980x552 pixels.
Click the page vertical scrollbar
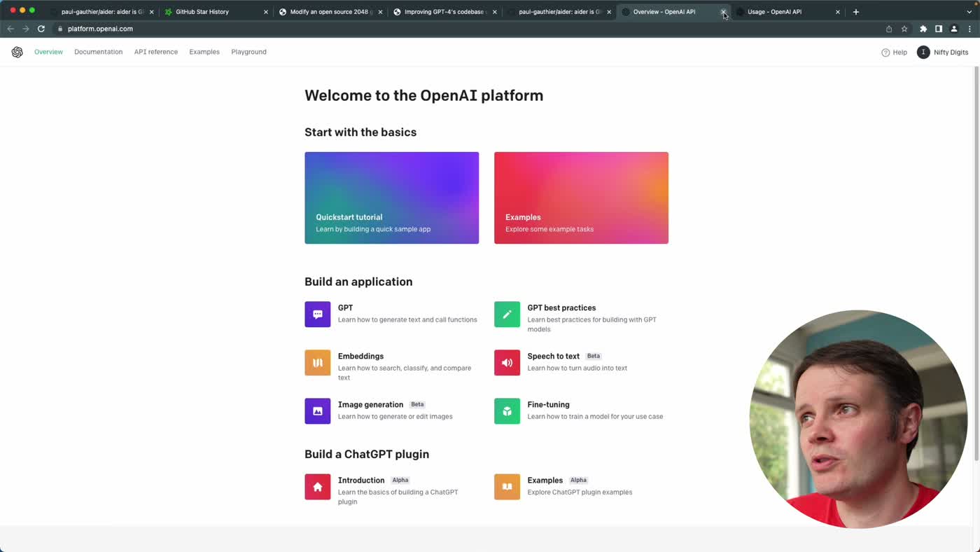click(976, 263)
